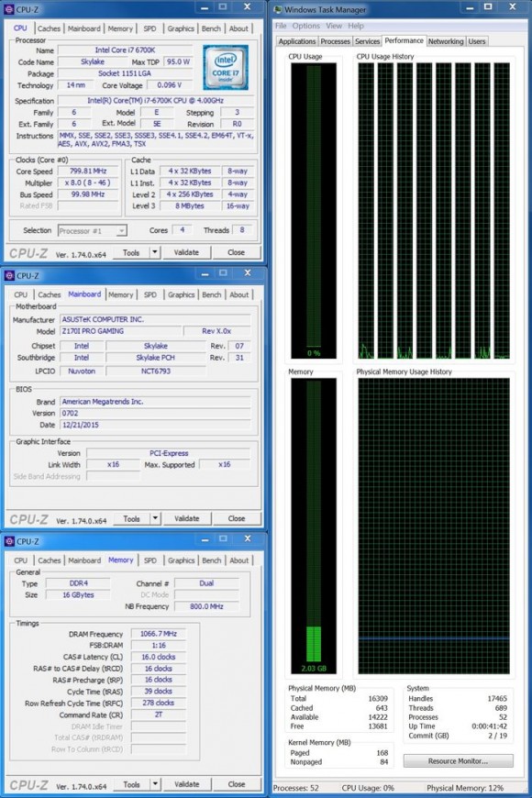Click CPU-Z app icon in Mainboard window title

click(9, 275)
